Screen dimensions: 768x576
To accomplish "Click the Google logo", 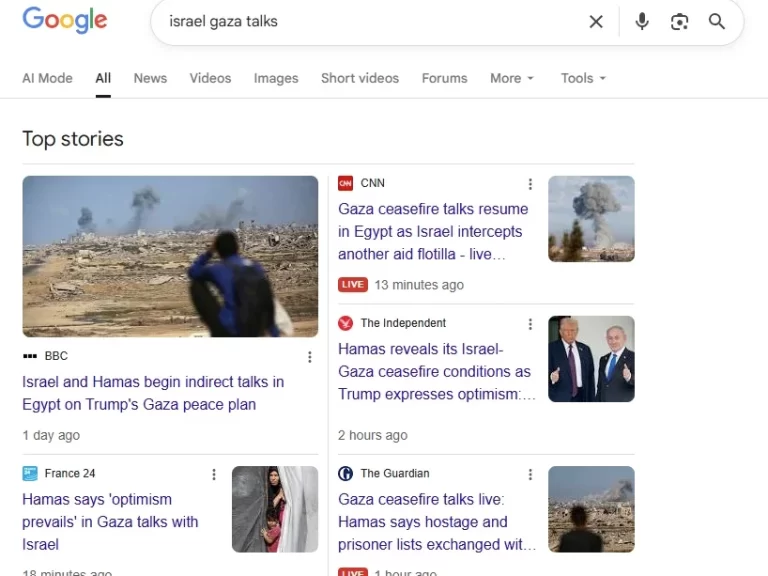I will (x=65, y=20).
